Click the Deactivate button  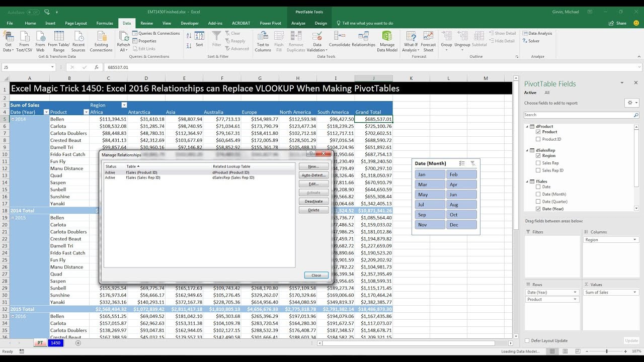[x=313, y=201]
